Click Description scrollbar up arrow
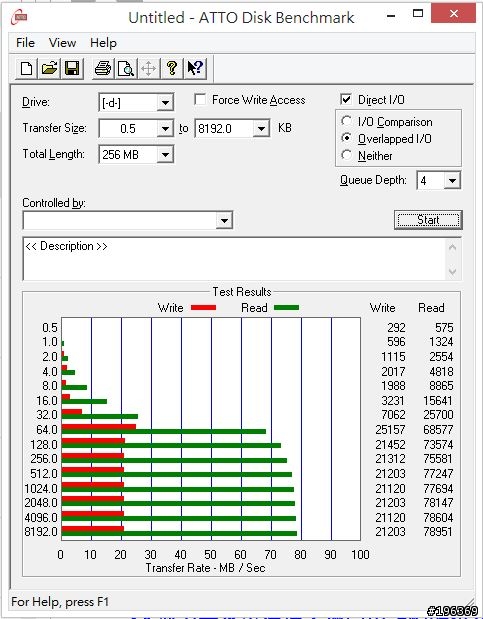This screenshot has width=483, height=619. (x=453, y=248)
